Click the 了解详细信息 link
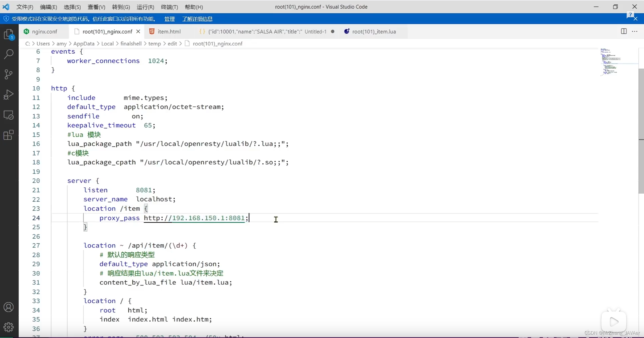Viewport: 644px width, 338px height. 197,19
